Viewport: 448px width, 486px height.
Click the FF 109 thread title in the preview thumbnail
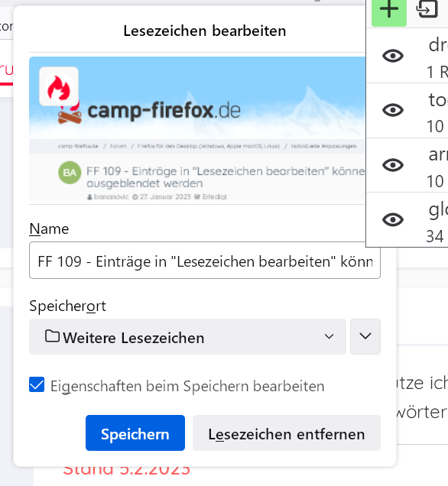226,177
